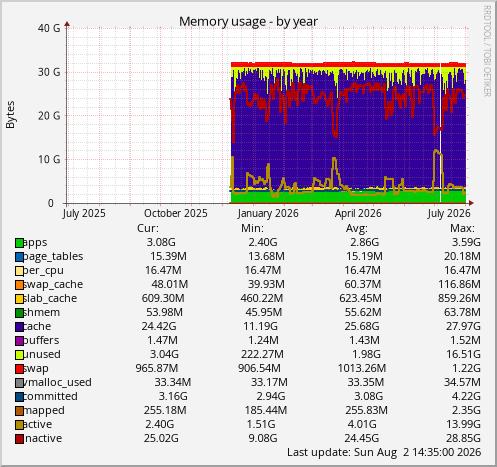Click the 'swap_cache' legend label

click(x=53, y=285)
